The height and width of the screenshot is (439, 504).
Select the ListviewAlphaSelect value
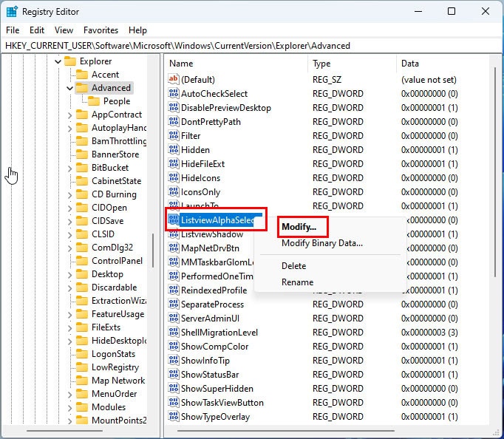[x=216, y=219]
